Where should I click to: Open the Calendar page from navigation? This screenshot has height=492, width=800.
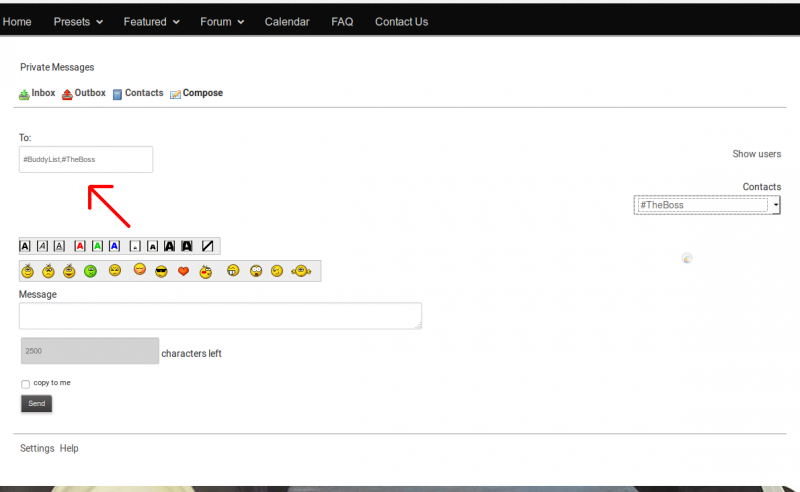point(287,21)
